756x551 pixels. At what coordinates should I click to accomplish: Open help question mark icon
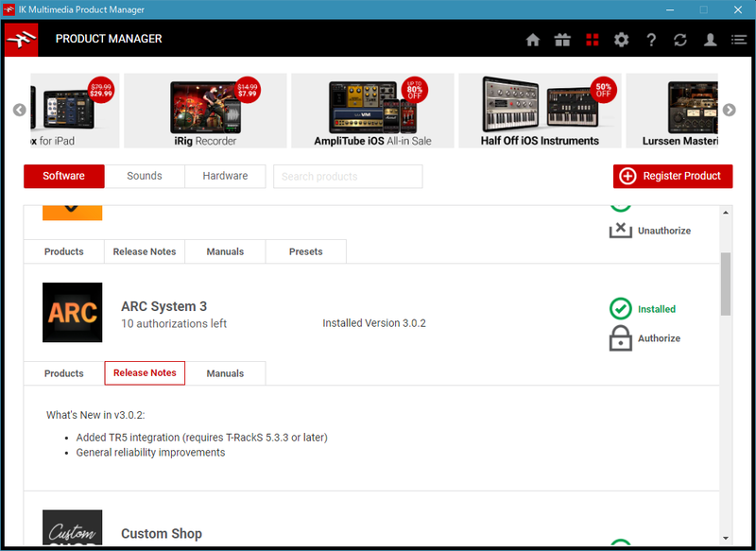tap(651, 40)
